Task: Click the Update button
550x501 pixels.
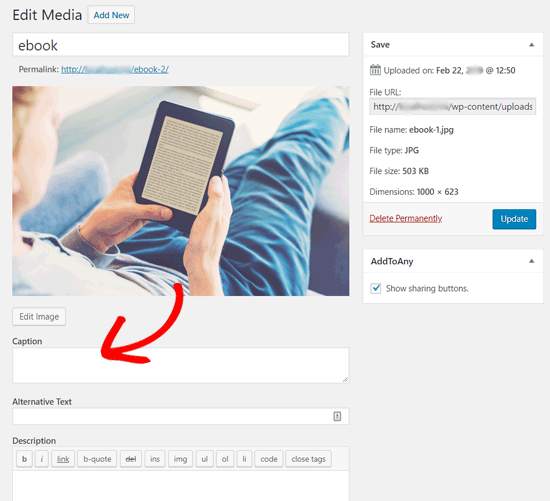Action: pos(514,219)
